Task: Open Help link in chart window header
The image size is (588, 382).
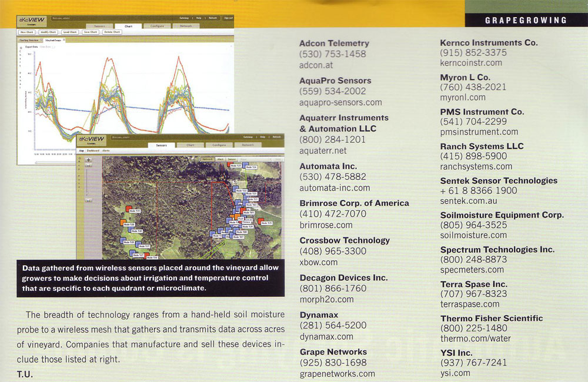Action: coord(199,18)
